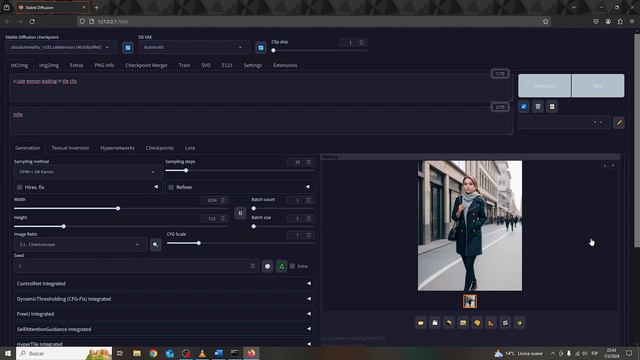640x360 pixels.
Task: Click the Seed input field
Action: [136, 266]
